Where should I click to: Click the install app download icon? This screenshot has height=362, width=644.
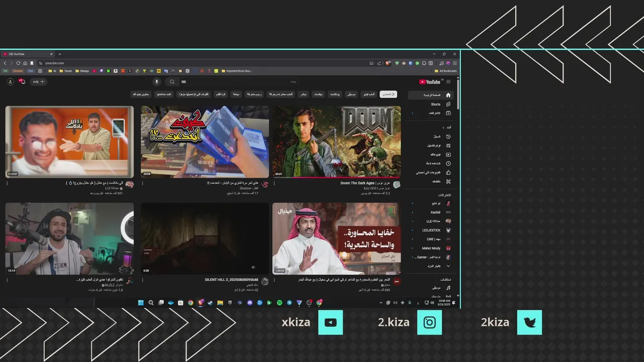tap(10, 81)
